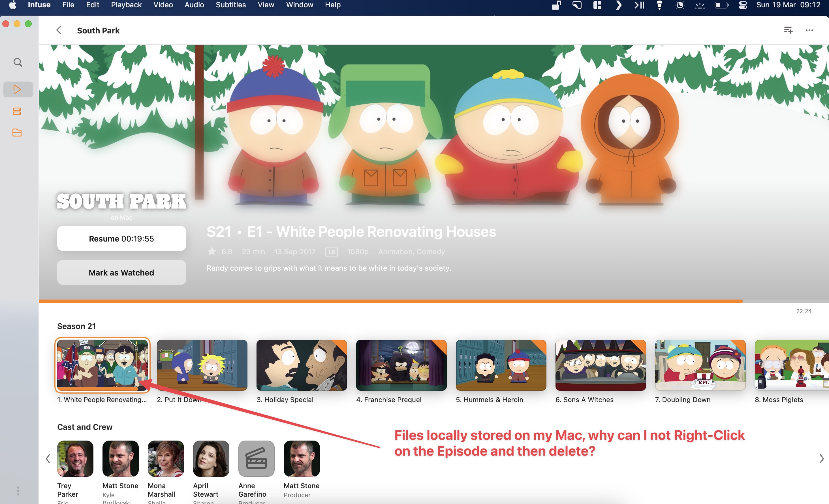Open Trey Parker's cast photo
The image size is (829, 504).
pos(75,458)
